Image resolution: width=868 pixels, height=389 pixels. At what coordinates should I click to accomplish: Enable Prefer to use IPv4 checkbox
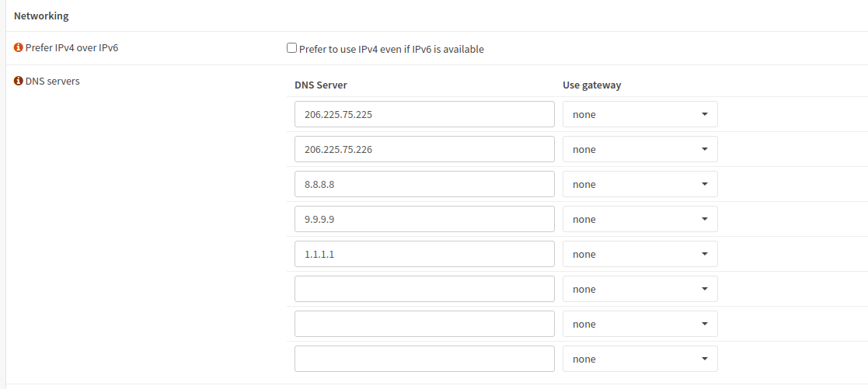pyautogui.click(x=291, y=48)
